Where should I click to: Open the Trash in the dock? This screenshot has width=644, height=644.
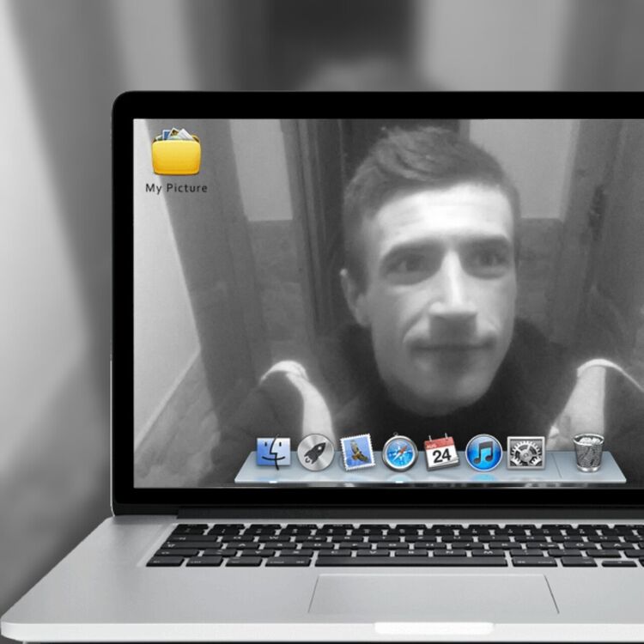pos(588,453)
